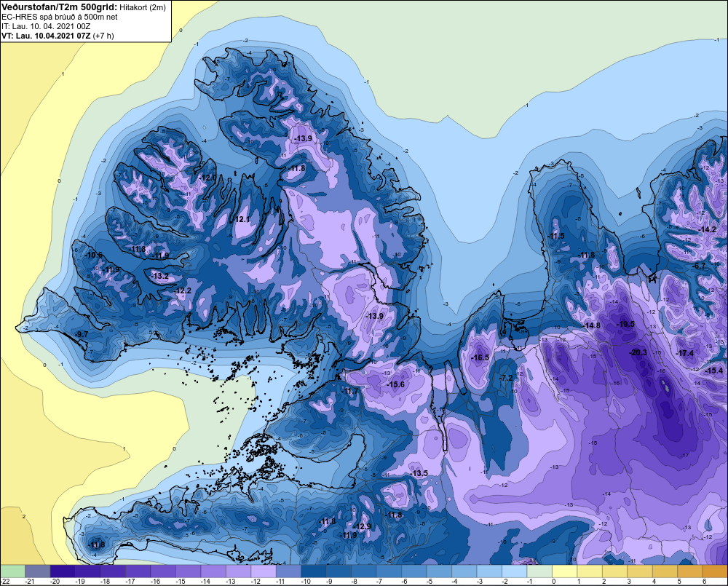Select legend swatch between -17 and -16
Image resolution: width=728 pixels, height=586 pixels.
tap(138, 571)
